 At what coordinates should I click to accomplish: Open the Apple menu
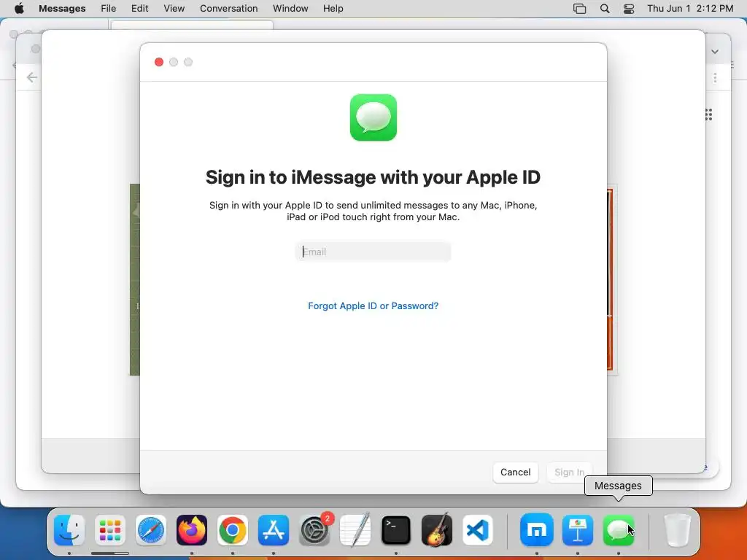click(x=19, y=9)
